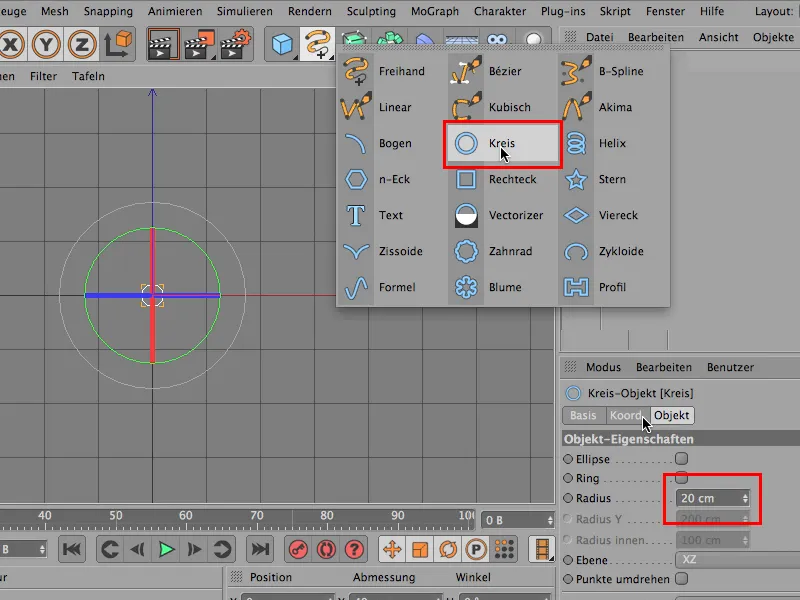Open the Plug-ins menu

(563, 11)
